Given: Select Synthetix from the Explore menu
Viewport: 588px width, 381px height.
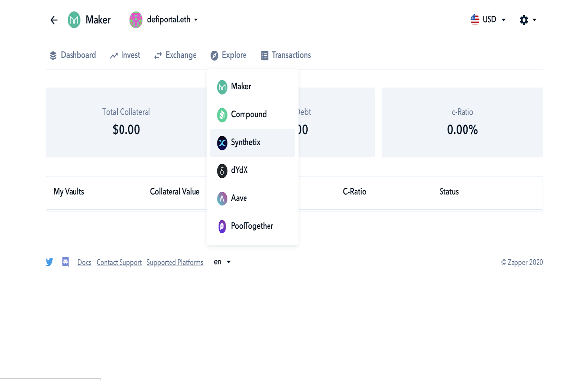Looking at the screenshot, I should point(253,143).
